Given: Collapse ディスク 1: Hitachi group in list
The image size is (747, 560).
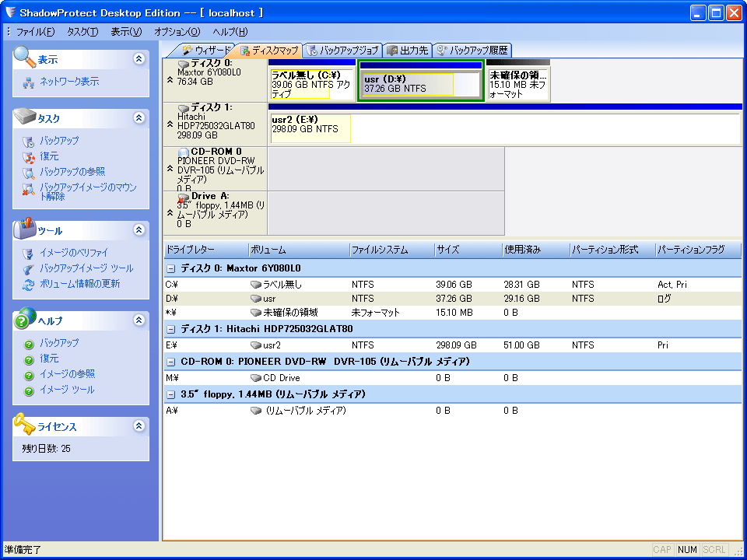Looking at the screenshot, I should [170, 330].
